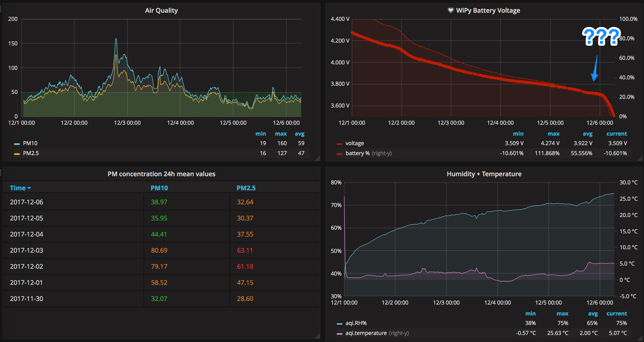Open color picker for PM2.5 yellow swatch
This screenshot has height=342, width=644.
tap(17, 154)
